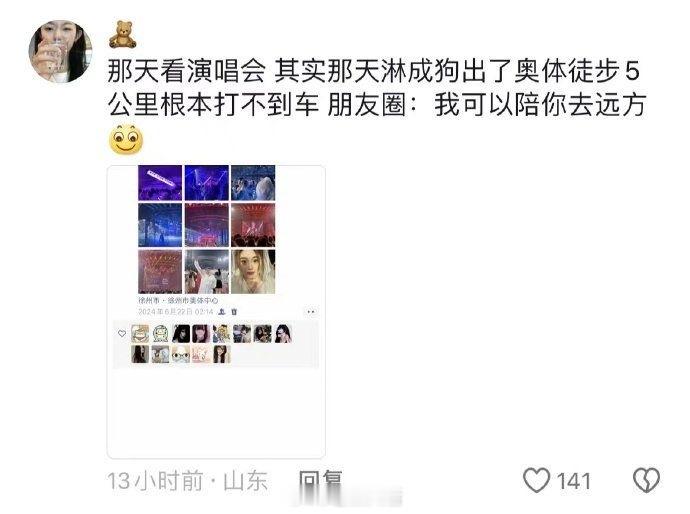
Task: Tap the teddy bear emoji username
Action: pyautogui.click(x=122, y=34)
